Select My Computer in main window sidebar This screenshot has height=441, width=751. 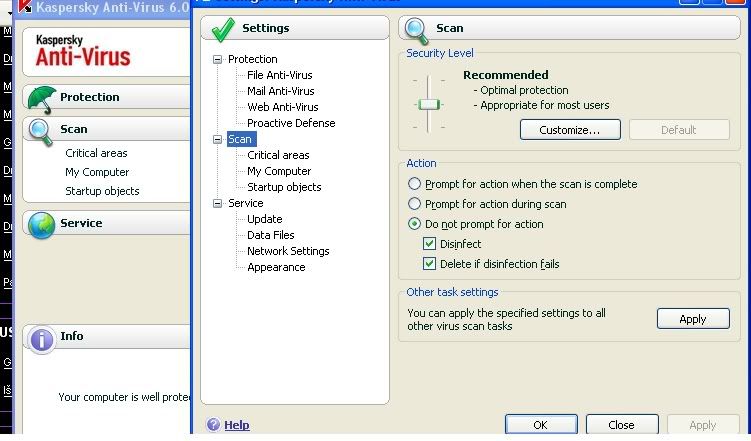pos(97,172)
